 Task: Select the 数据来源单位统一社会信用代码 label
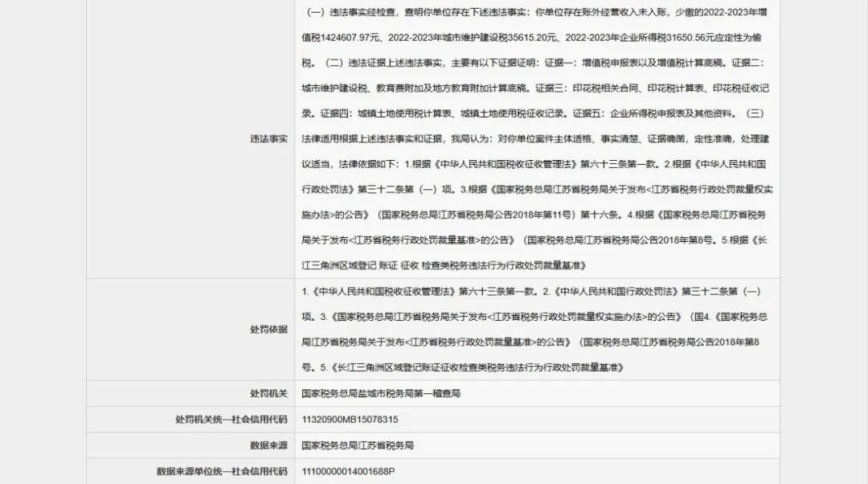click(222, 471)
